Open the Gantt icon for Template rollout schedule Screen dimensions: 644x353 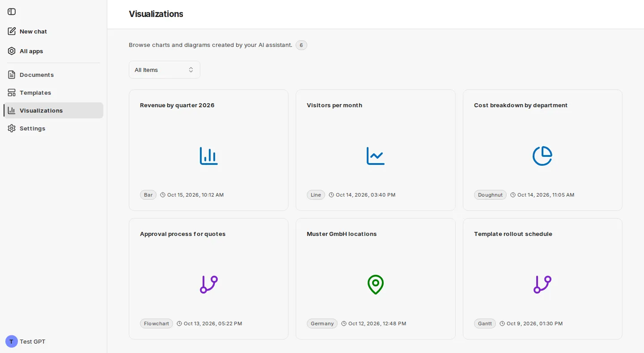click(542, 284)
